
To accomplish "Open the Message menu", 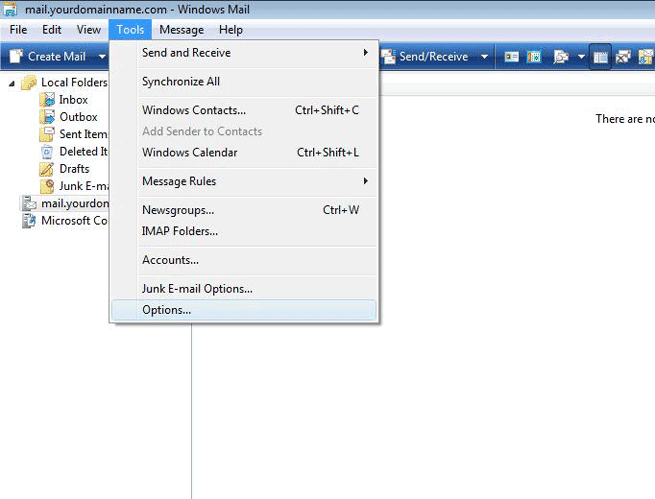I will pyautogui.click(x=182, y=30).
